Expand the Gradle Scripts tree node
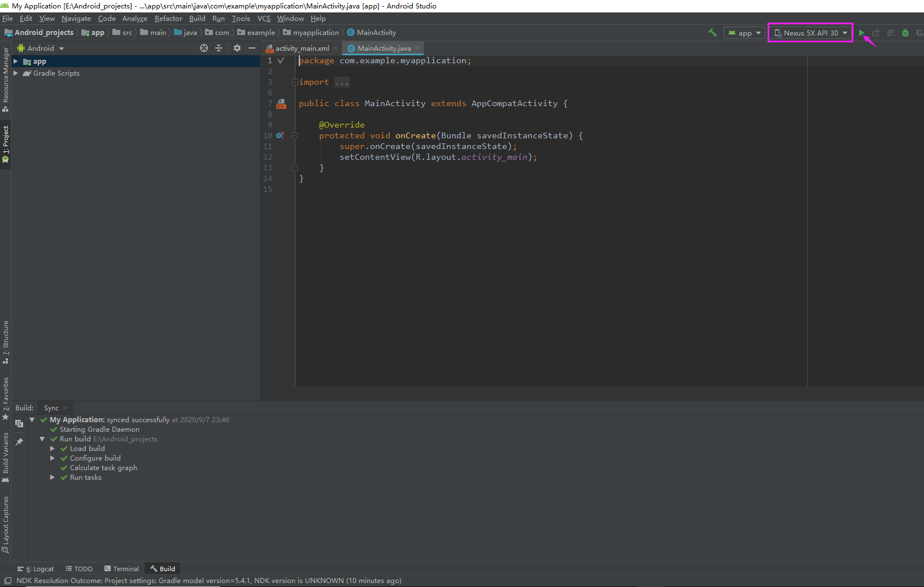This screenshot has width=924, height=587. [16, 73]
